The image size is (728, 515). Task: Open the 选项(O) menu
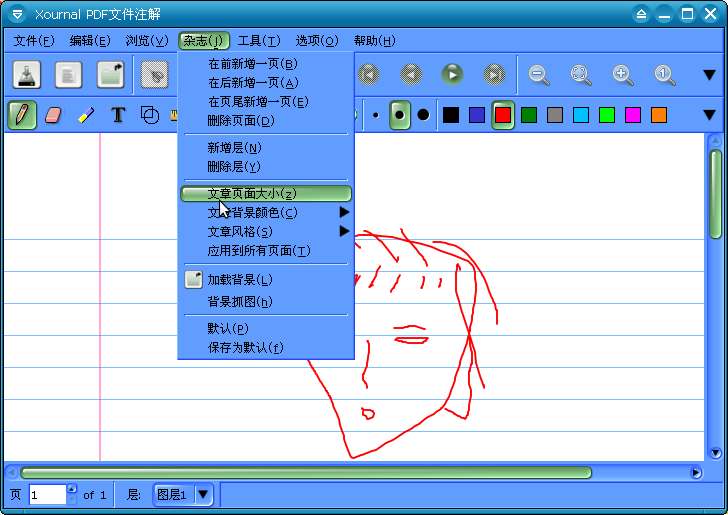click(x=317, y=41)
